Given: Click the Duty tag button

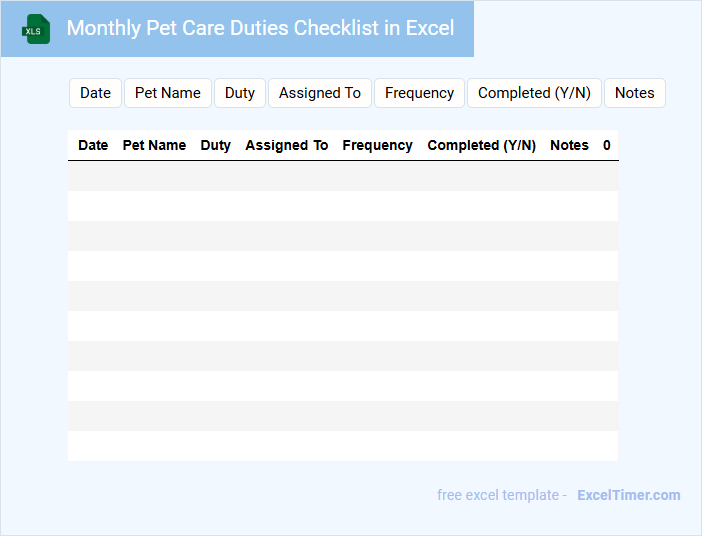Looking at the screenshot, I should pos(240,93).
